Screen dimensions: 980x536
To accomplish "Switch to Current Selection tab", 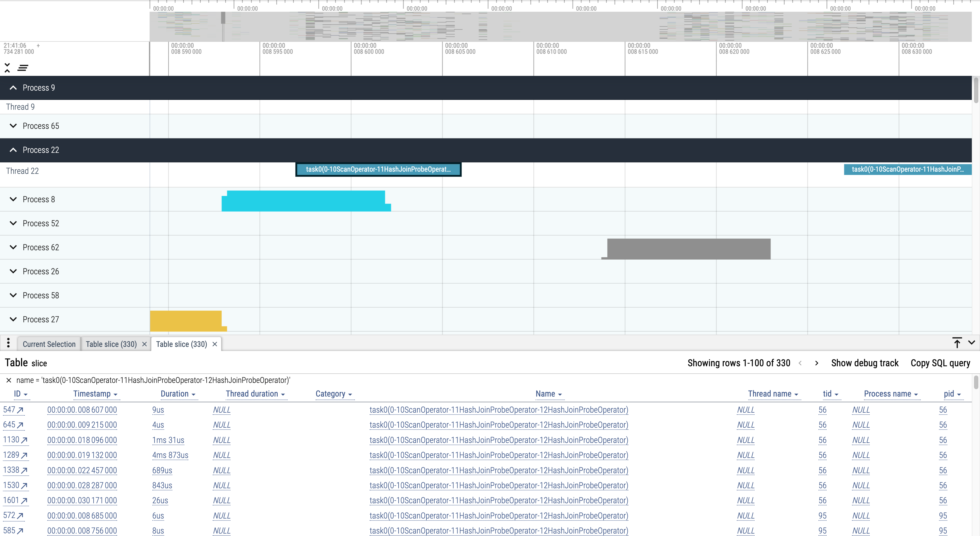I will pos(49,344).
